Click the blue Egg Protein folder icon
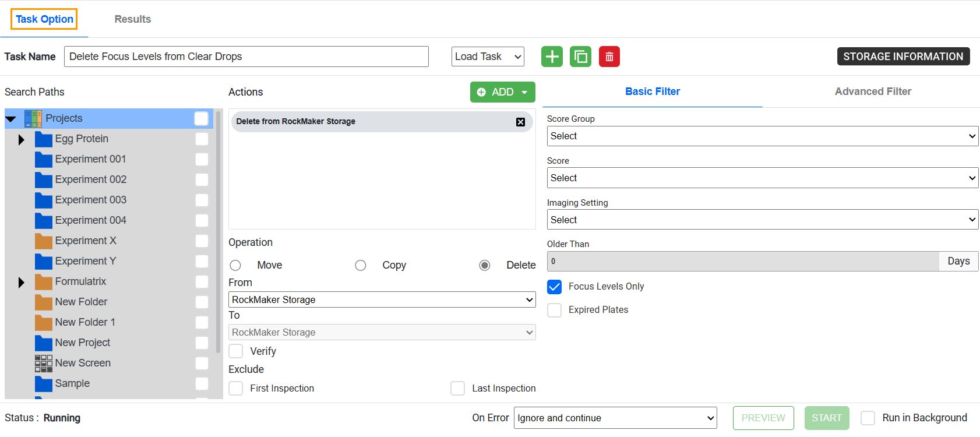The width and height of the screenshot is (980, 437). click(x=43, y=139)
